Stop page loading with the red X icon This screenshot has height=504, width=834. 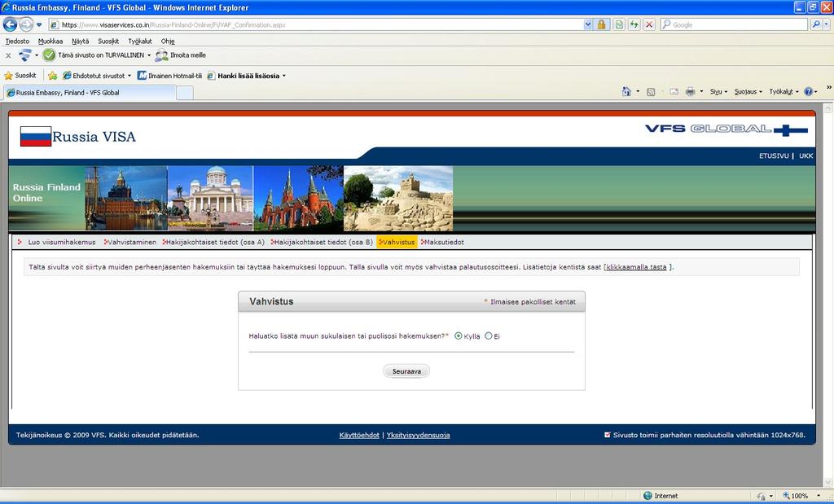649,24
